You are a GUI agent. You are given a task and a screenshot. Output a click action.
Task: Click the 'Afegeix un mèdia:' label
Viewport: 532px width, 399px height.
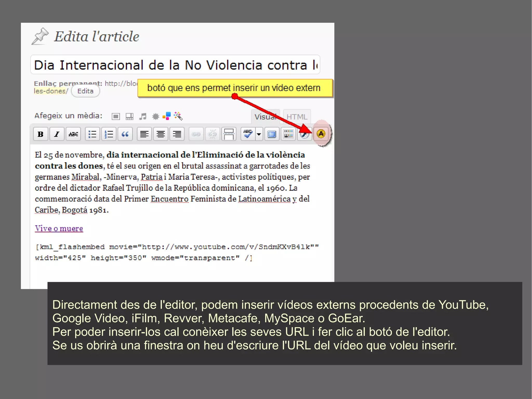(69, 116)
